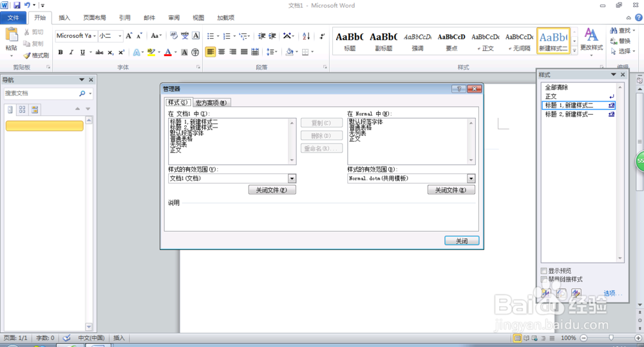Switch to the 插入 (Insert) tab
Viewport: 644px width, 347px height.
point(64,17)
